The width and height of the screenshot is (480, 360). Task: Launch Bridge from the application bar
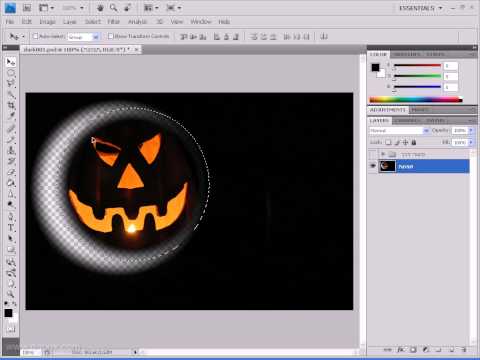27,8
